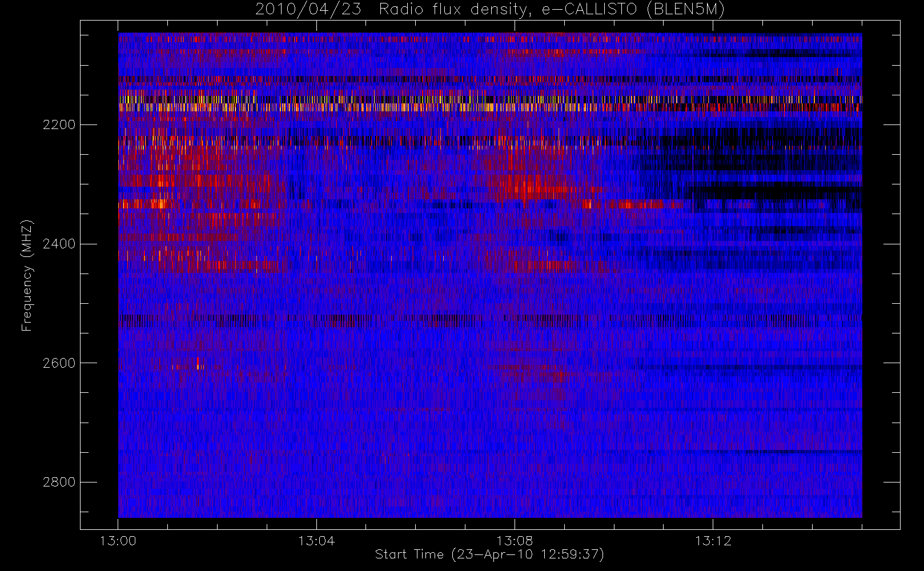The width and height of the screenshot is (924, 571).
Task: Click the 13:00 time tick label
Action: click(x=118, y=541)
